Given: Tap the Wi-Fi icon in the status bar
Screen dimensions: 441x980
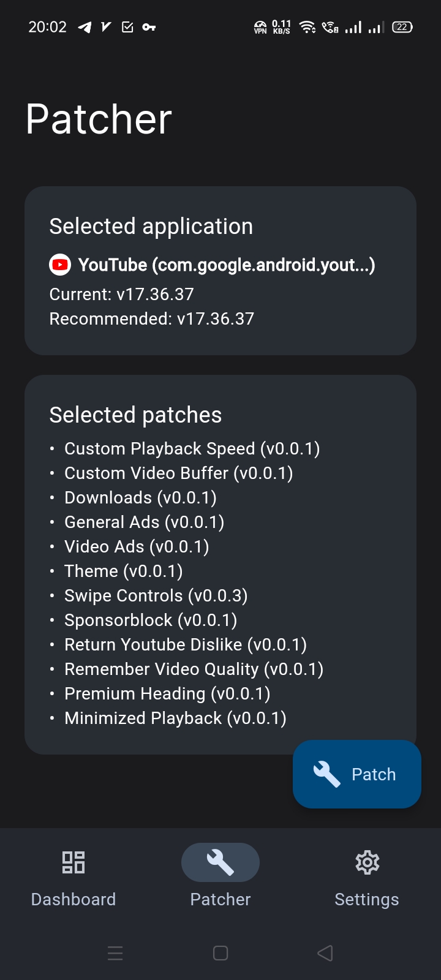Looking at the screenshot, I should [x=306, y=27].
